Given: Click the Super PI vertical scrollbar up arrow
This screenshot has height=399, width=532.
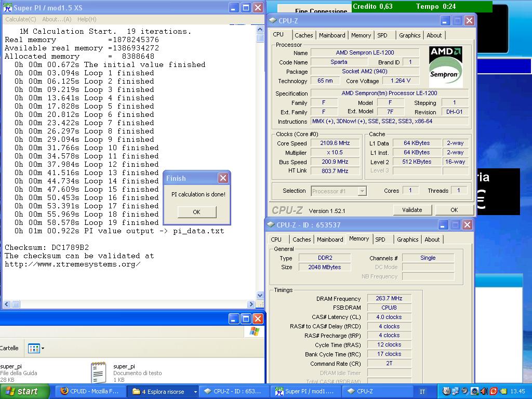Looking at the screenshot, I should pos(260,30).
